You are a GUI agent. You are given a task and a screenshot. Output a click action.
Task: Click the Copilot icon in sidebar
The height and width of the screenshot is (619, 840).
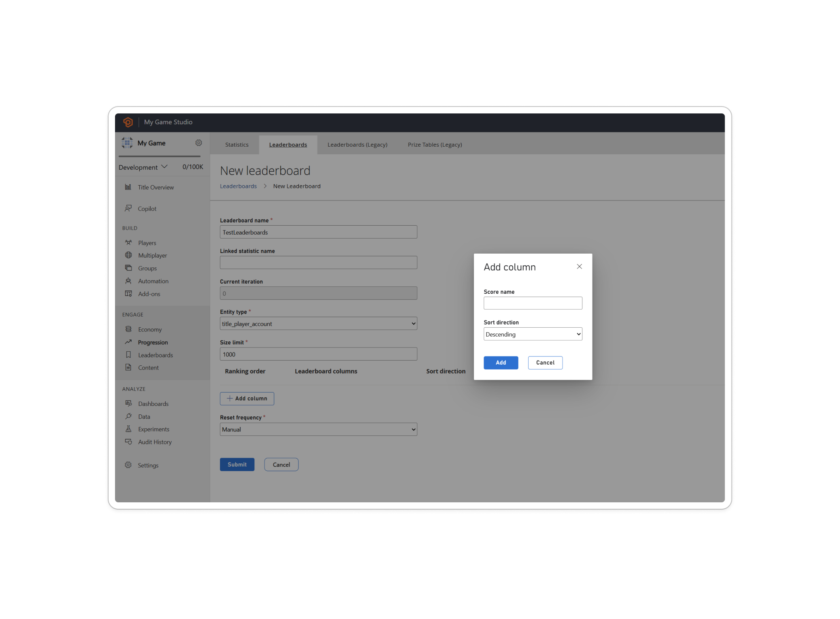[128, 208]
